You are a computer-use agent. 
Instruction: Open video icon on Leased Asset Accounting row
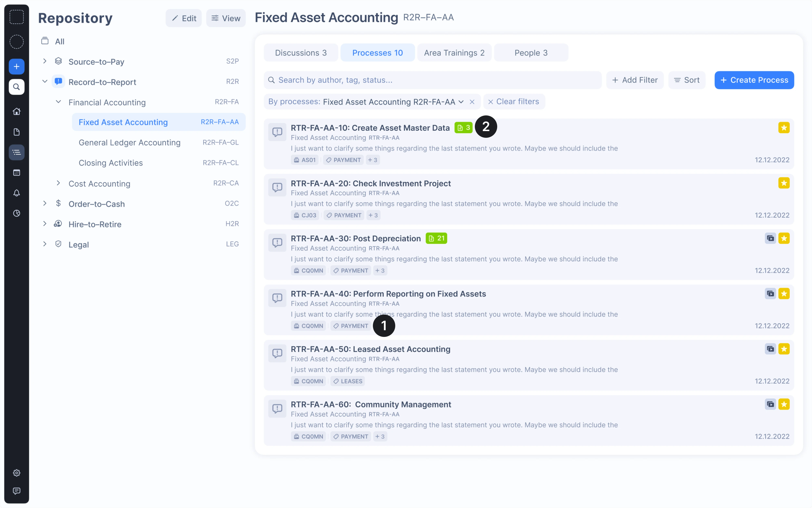[x=770, y=349]
